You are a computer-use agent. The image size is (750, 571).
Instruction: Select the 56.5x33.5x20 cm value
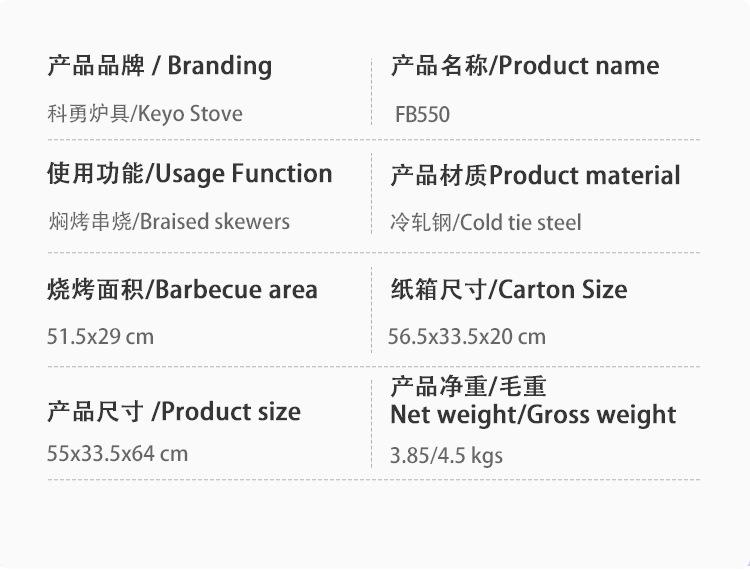[467, 337]
